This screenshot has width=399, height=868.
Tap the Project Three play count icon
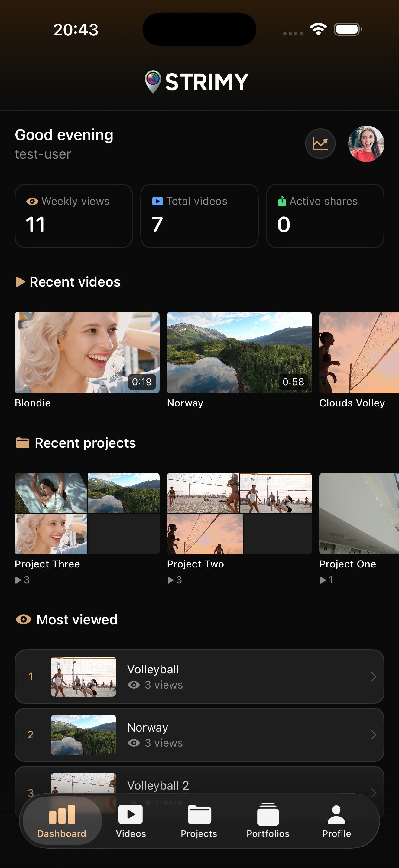pyautogui.click(x=18, y=580)
